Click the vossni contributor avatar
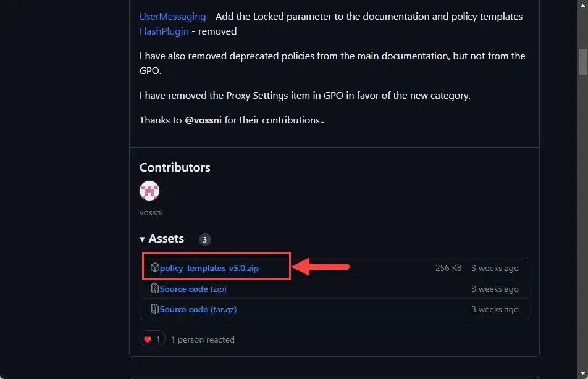The width and height of the screenshot is (588, 379). pos(149,191)
